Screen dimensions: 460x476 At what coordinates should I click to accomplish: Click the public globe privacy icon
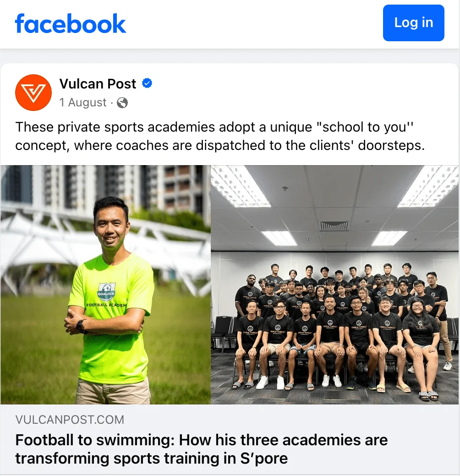click(122, 103)
